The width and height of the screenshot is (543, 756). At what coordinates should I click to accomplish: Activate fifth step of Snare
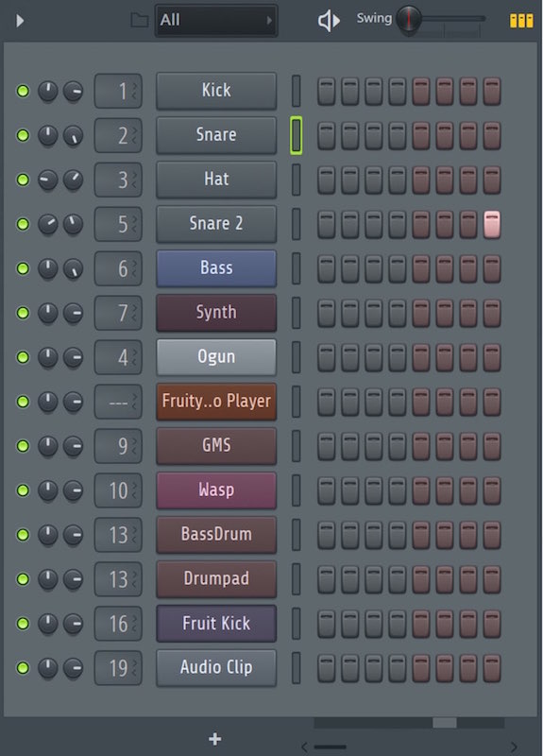tap(420, 135)
